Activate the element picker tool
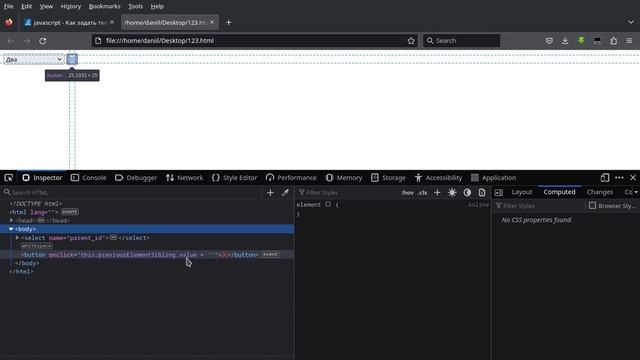 coord(9,178)
